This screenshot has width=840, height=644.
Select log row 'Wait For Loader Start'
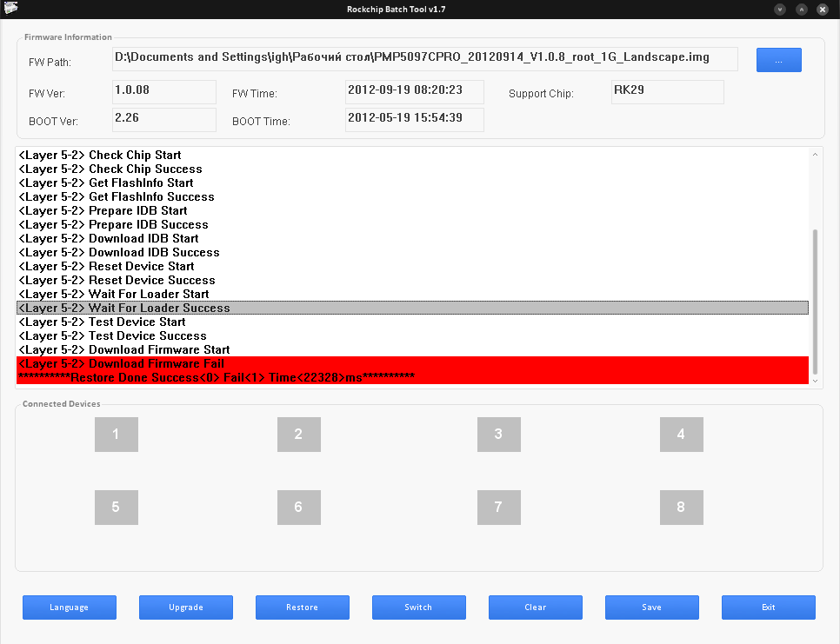(412, 294)
